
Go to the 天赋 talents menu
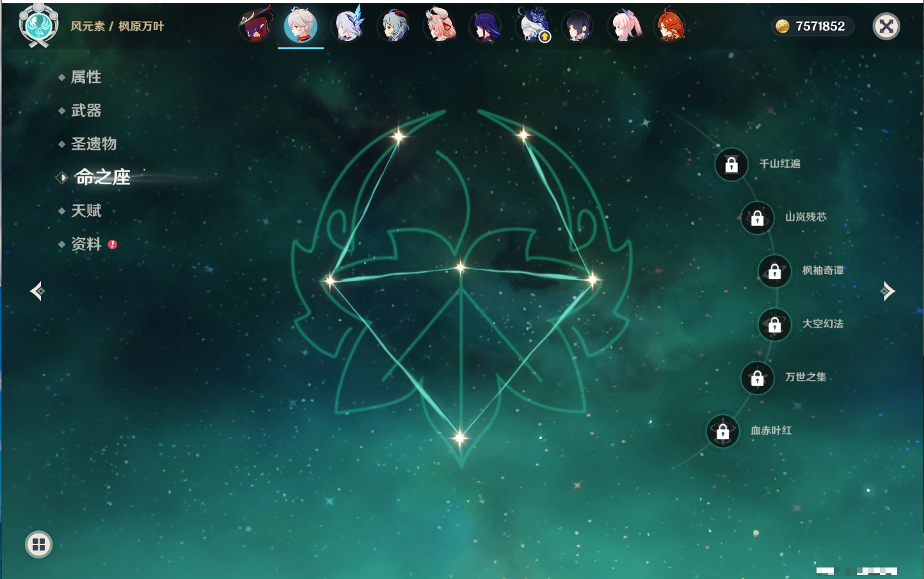pos(86,210)
